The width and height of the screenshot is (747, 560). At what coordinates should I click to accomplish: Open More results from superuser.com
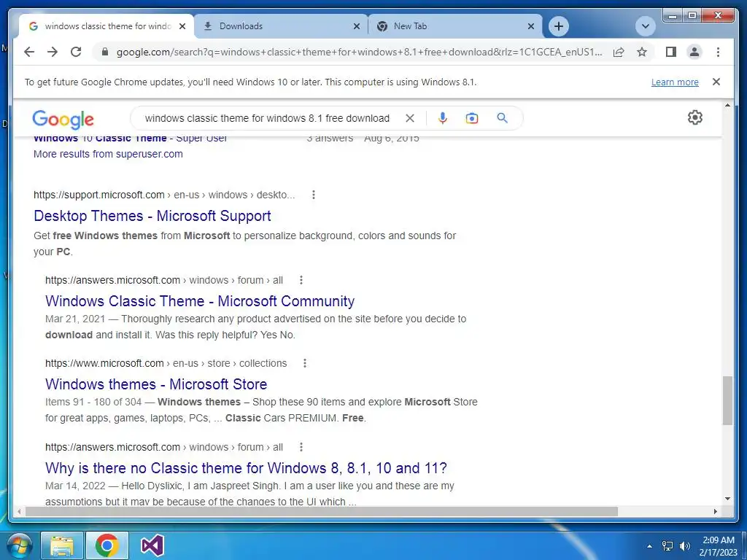point(108,154)
